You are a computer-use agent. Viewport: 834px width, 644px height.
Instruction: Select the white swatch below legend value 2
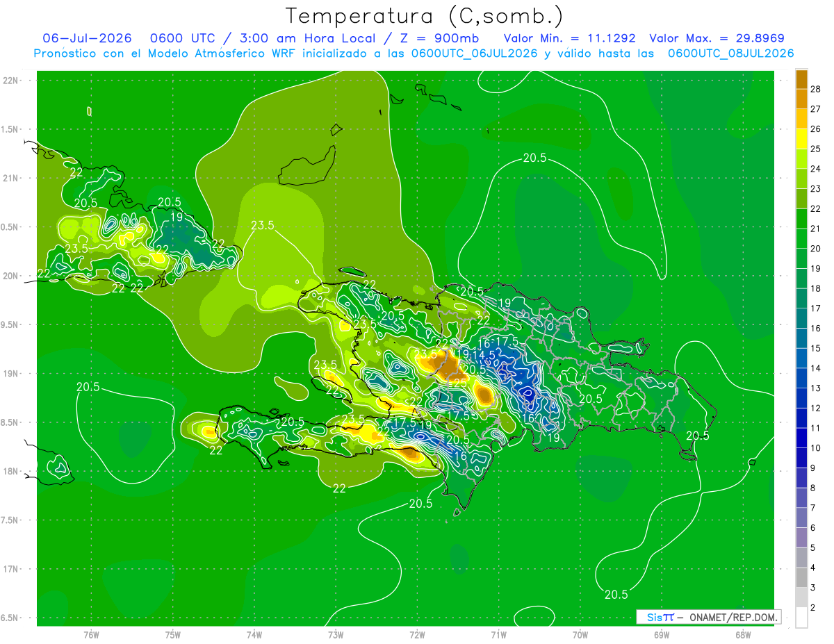801,618
